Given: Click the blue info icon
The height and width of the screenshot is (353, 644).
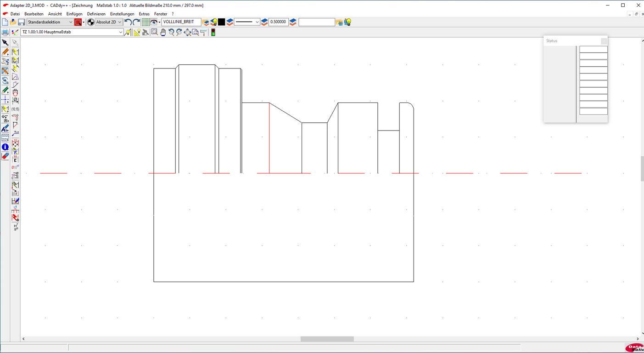Looking at the screenshot, I should point(5,147).
